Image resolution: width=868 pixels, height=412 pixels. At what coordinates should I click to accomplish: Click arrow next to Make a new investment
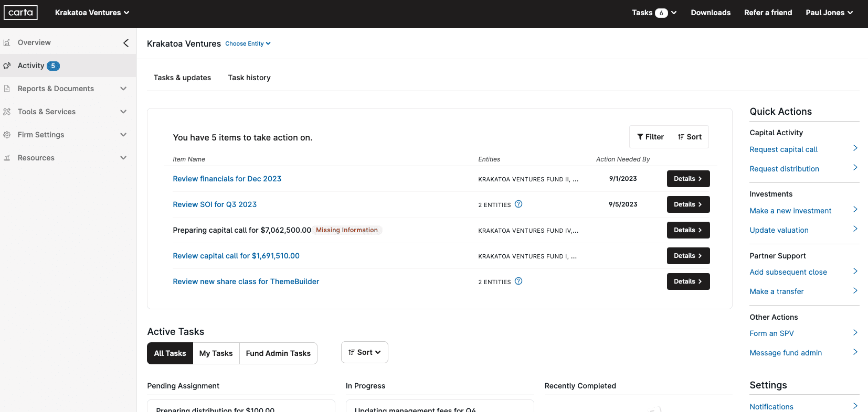click(855, 210)
